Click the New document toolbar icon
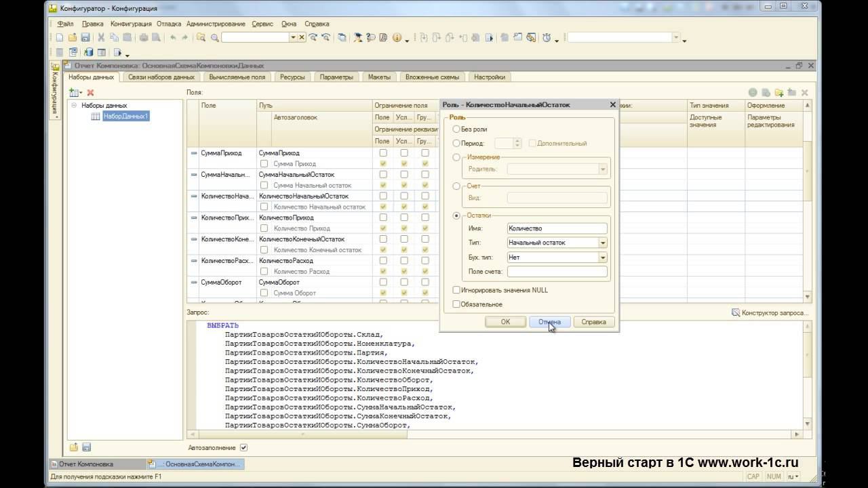The height and width of the screenshot is (488, 868). [60, 38]
